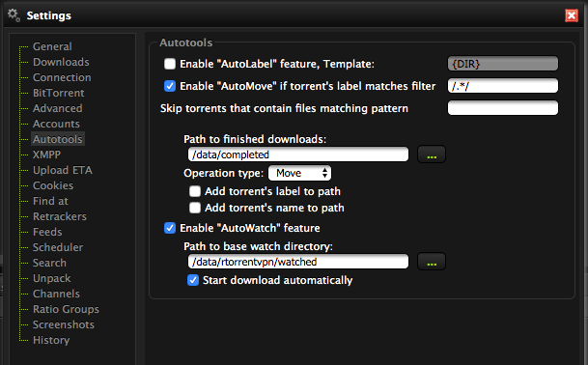Select Downloads in the settings tree

pos(61,62)
